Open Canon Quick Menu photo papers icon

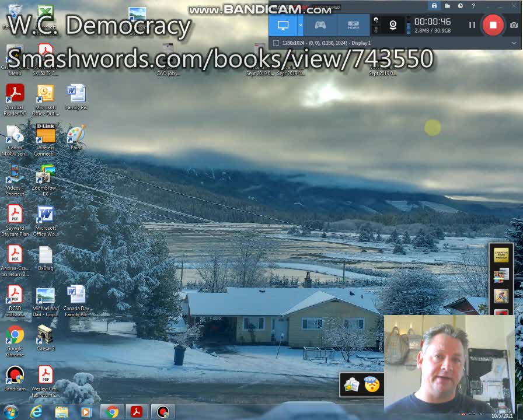pyautogui.click(x=351, y=386)
